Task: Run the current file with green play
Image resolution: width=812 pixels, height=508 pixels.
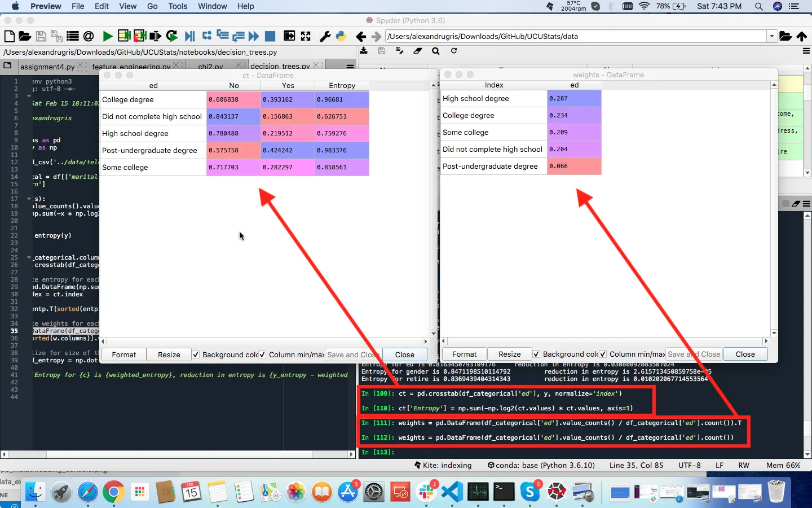Action: (x=107, y=36)
